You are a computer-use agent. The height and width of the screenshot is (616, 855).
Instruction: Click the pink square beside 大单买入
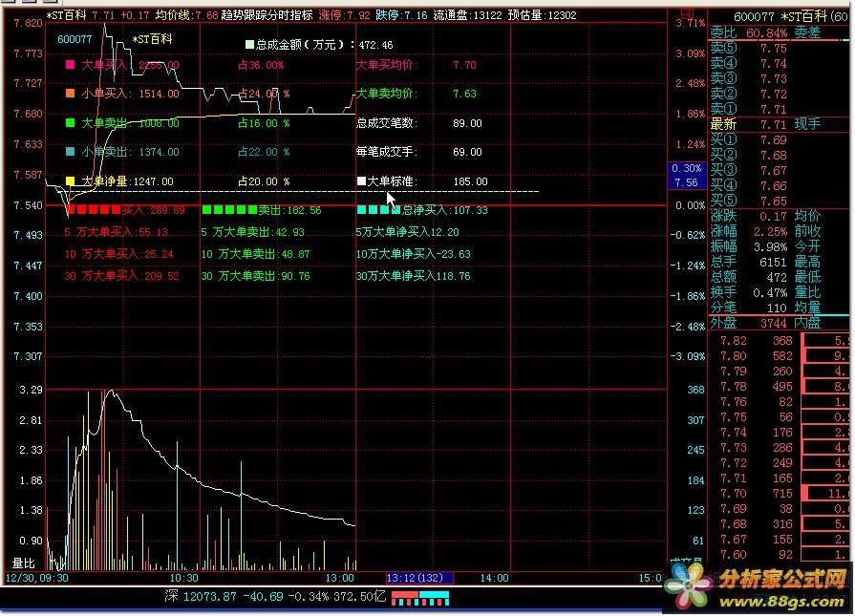(70, 65)
